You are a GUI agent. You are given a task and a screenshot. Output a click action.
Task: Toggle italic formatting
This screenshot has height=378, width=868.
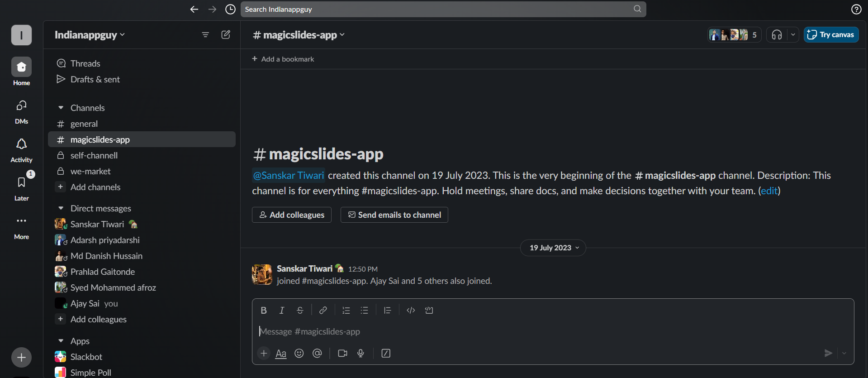tap(282, 310)
